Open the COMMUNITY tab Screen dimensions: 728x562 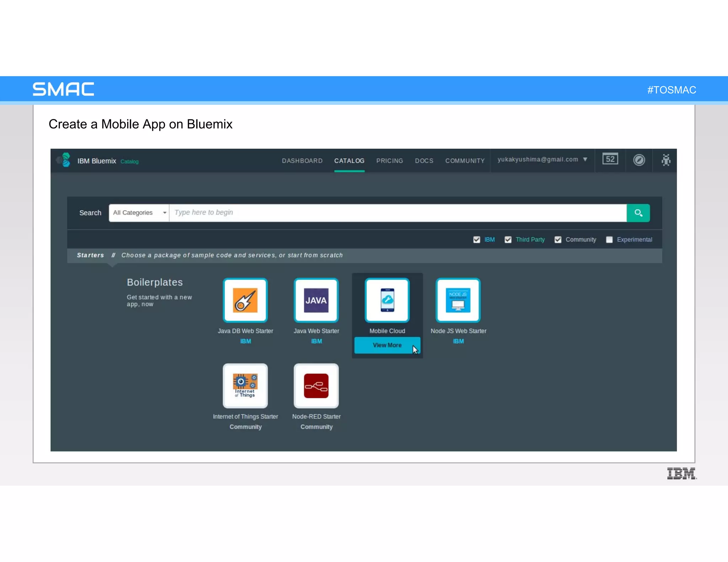pyautogui.click(x=465, y=161)
